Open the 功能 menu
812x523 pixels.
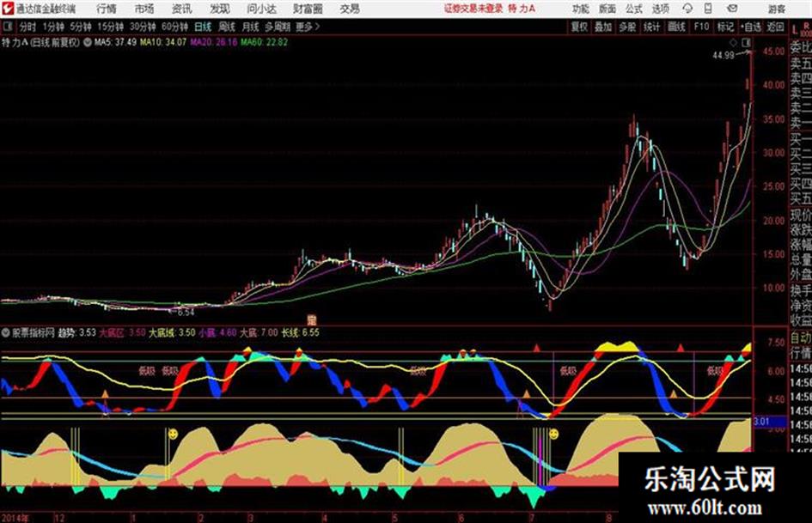(x=581, y=9)
